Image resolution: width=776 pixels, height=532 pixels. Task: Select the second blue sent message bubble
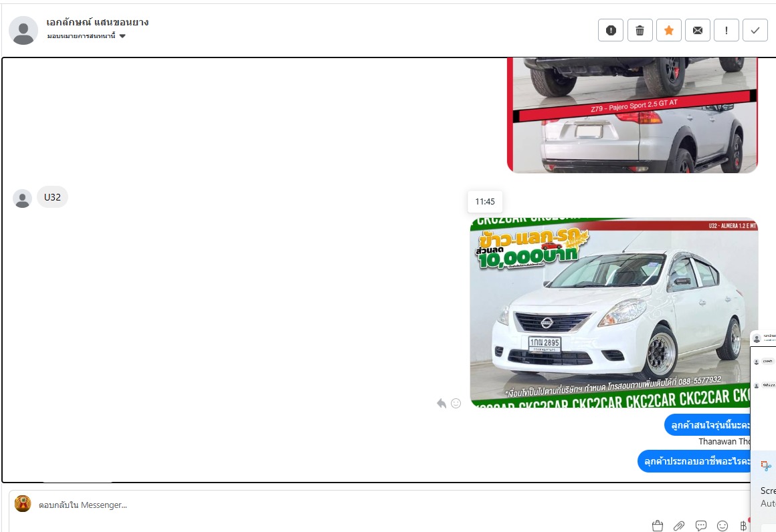pos(694,460)
